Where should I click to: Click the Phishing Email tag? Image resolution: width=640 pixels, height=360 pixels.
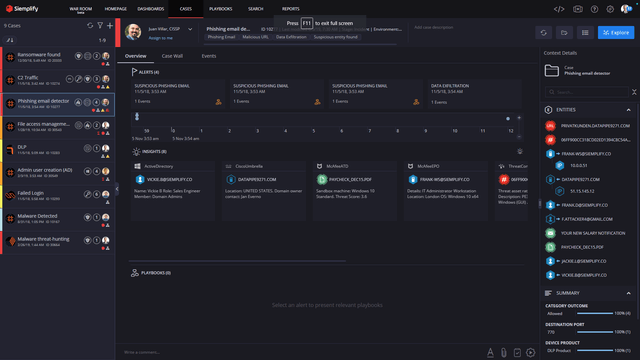(221, 37)
